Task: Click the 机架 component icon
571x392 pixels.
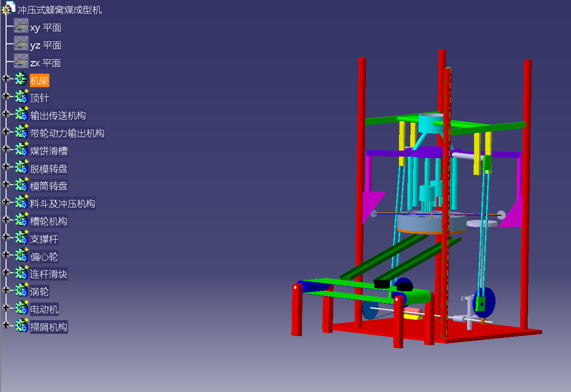Action: 21,79
